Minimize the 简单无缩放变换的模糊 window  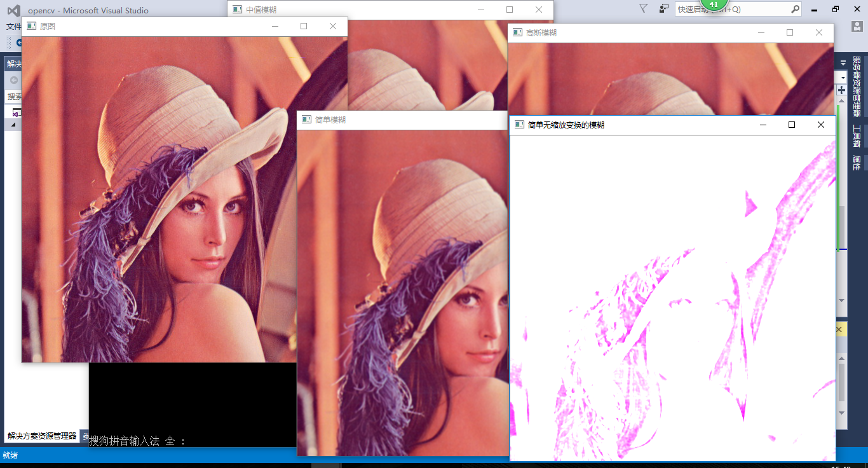tap(763, 125)
